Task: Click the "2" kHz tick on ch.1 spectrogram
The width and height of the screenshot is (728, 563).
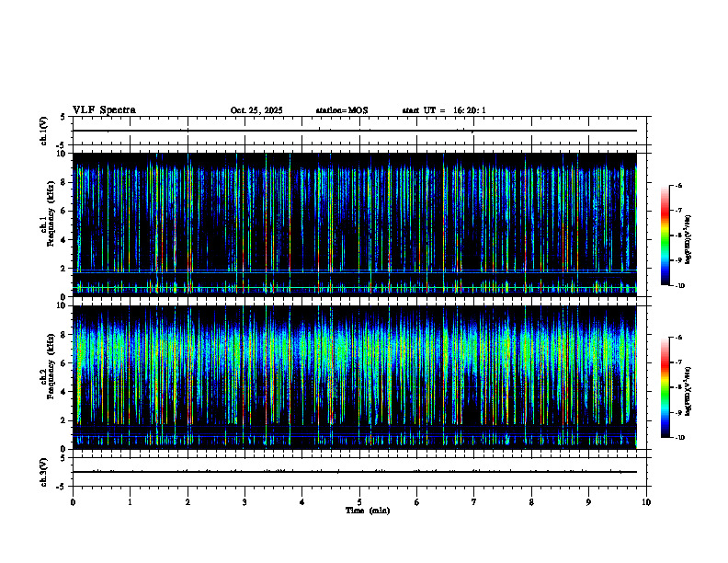Action: click(64, 269)
